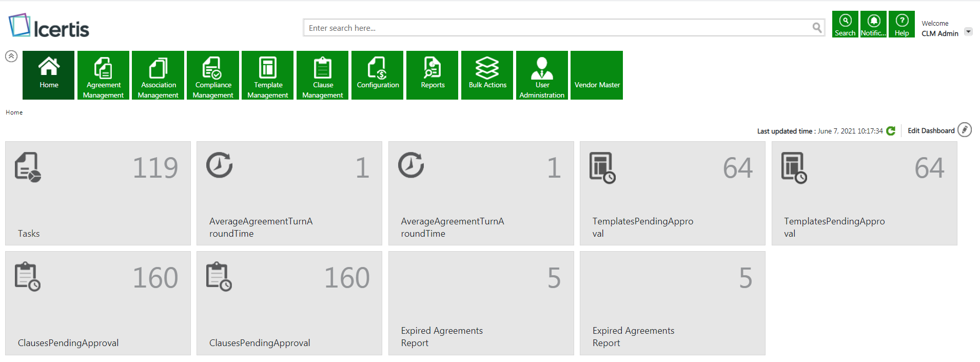Collapse the navigation bar with chevron
This screenshot has height=362, width=980.
pyautogui.click(x=11, y=56)
